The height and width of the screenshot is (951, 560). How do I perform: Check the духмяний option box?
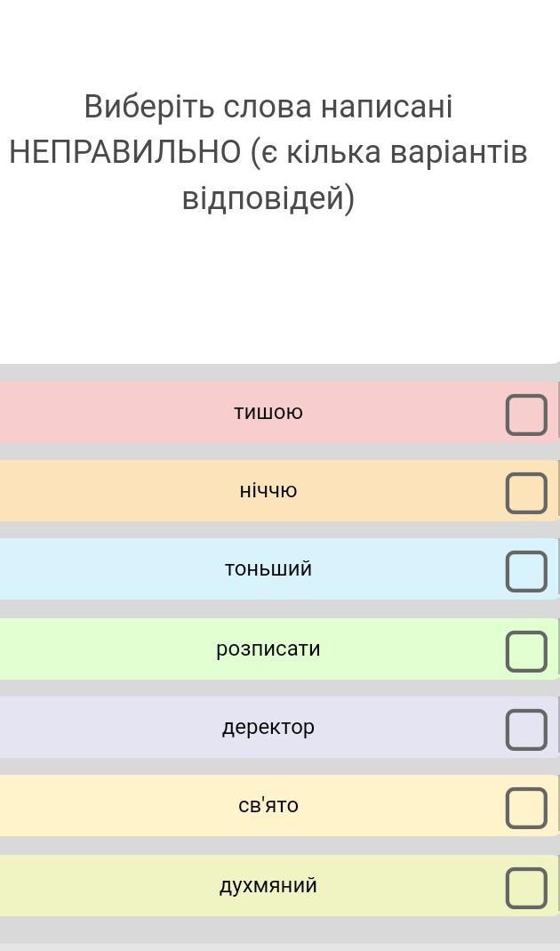coord(526,888)
